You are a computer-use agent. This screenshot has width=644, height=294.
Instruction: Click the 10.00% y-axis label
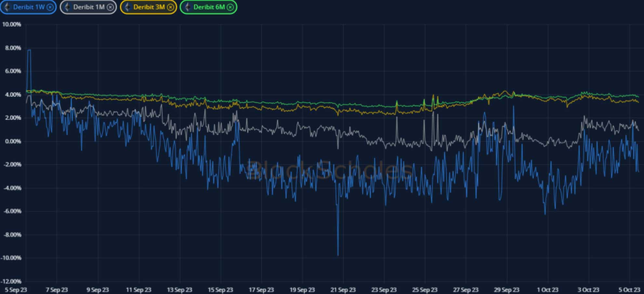tap(12, 24)
